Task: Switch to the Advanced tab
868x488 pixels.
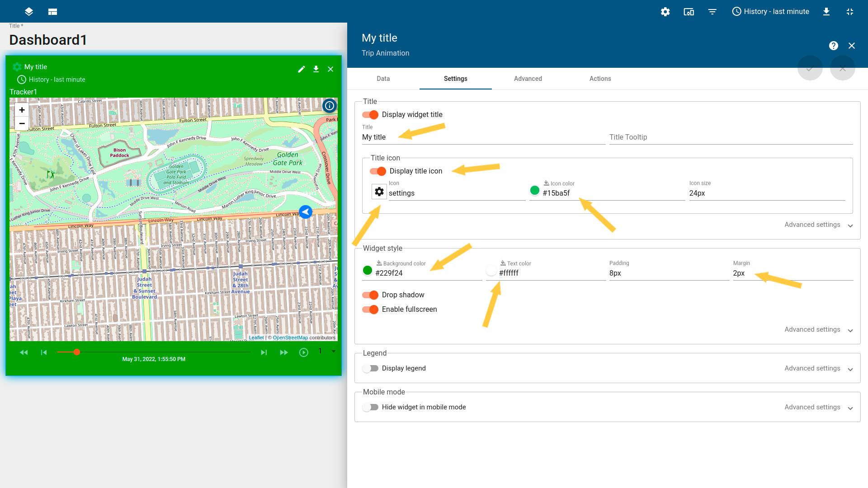Action: [528, 79]
